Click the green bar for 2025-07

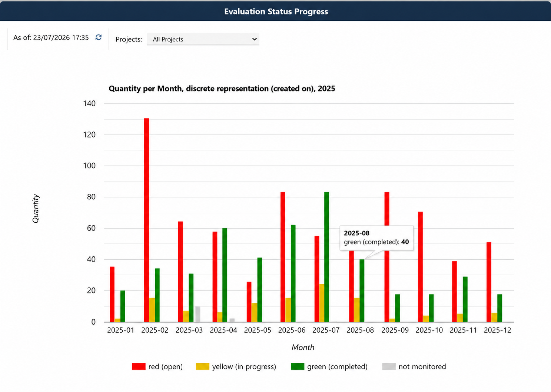(326, 257)
